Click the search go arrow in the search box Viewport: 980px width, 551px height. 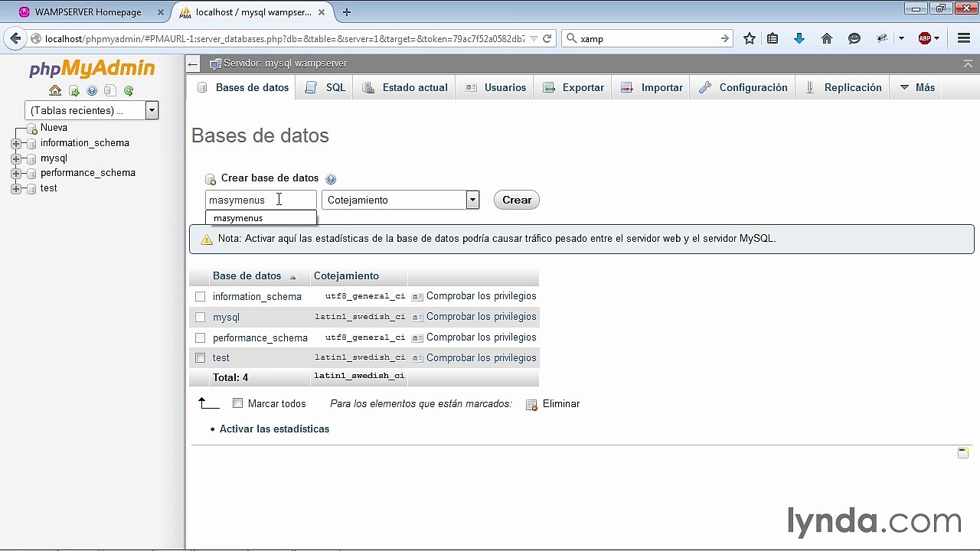[724, 38]
